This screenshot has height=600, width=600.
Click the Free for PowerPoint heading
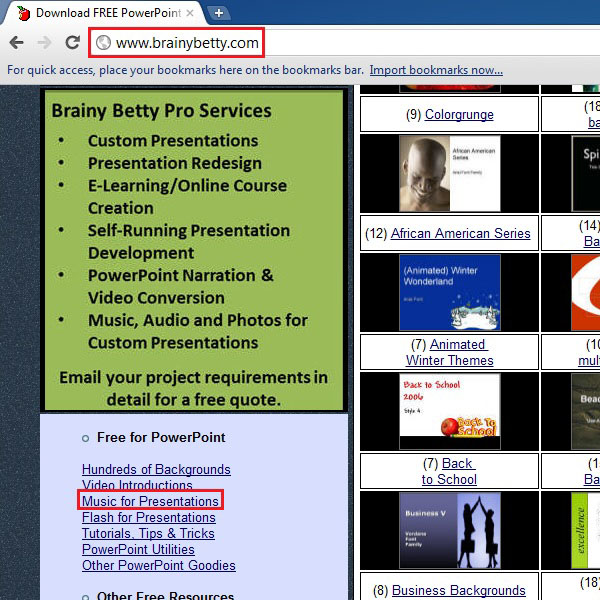(161, 437)
